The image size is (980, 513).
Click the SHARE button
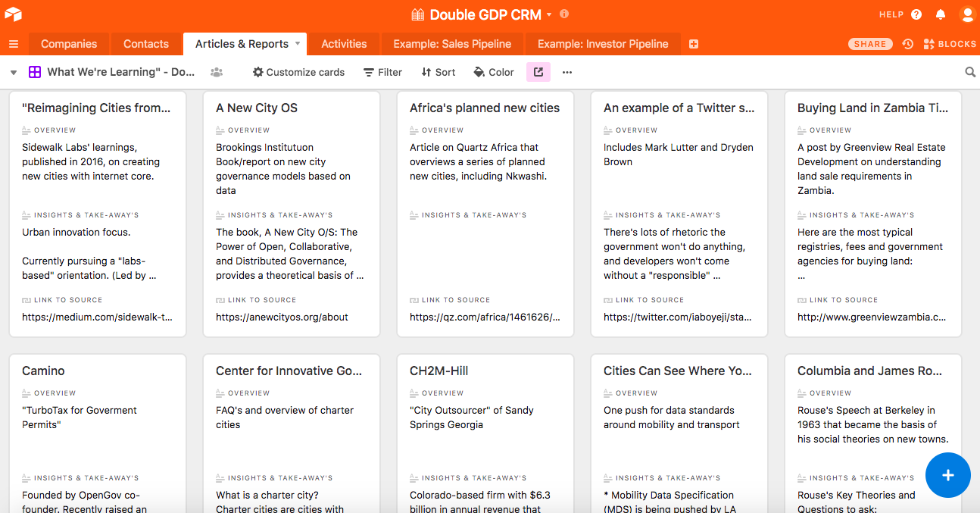[x=870, y=44]
